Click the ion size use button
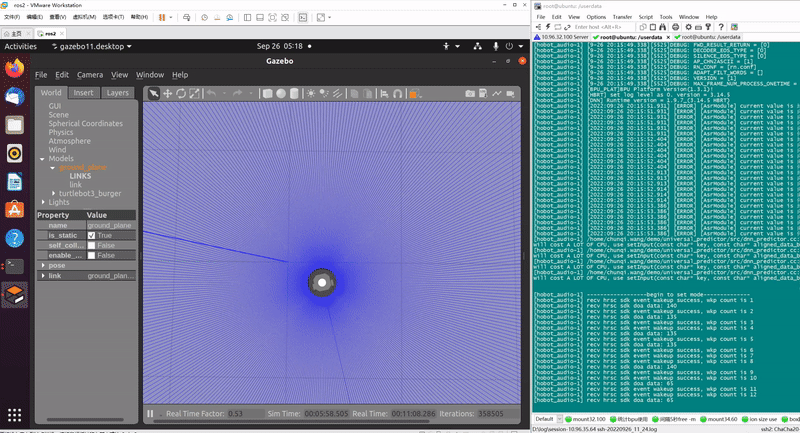The height and width of the screenshot is (433, 800). [x=759, y=419]
